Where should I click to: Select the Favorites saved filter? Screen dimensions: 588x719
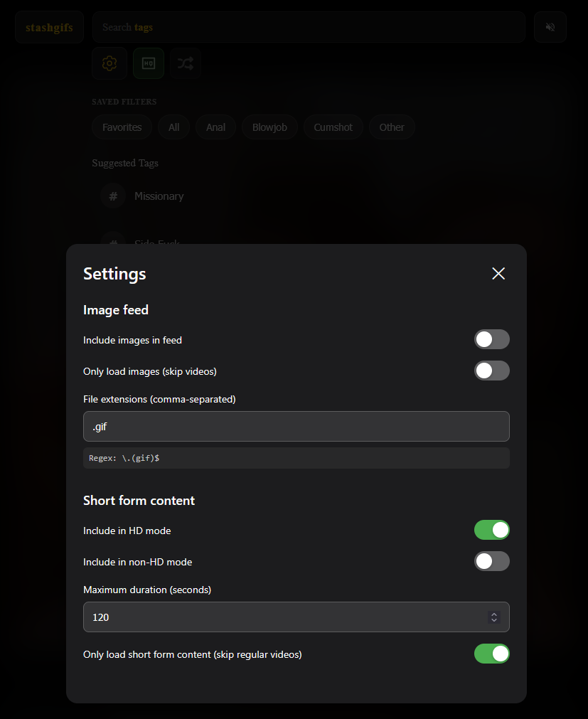122,127
